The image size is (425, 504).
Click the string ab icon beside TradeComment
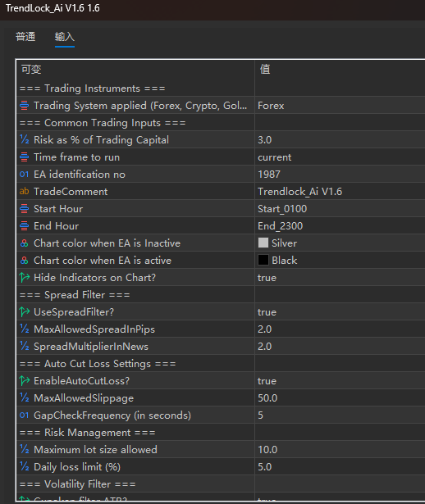(24, 192)
